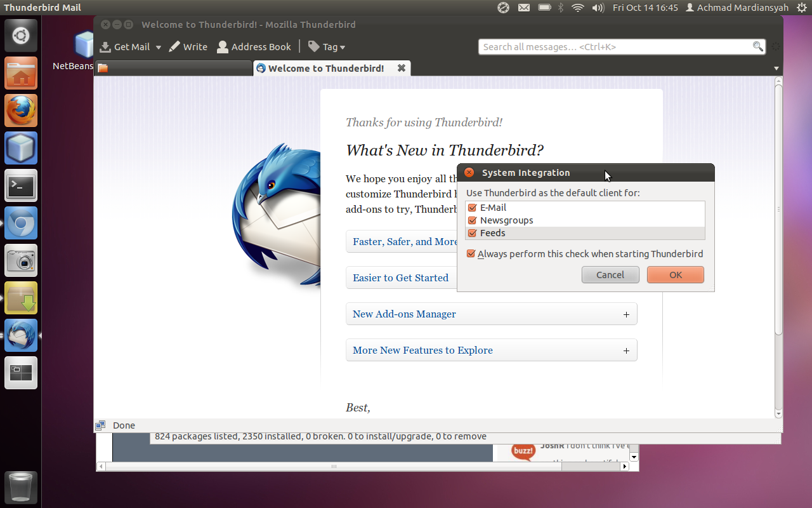
Task: Open the Home Folder from the launcher
Action: [21, 73]
